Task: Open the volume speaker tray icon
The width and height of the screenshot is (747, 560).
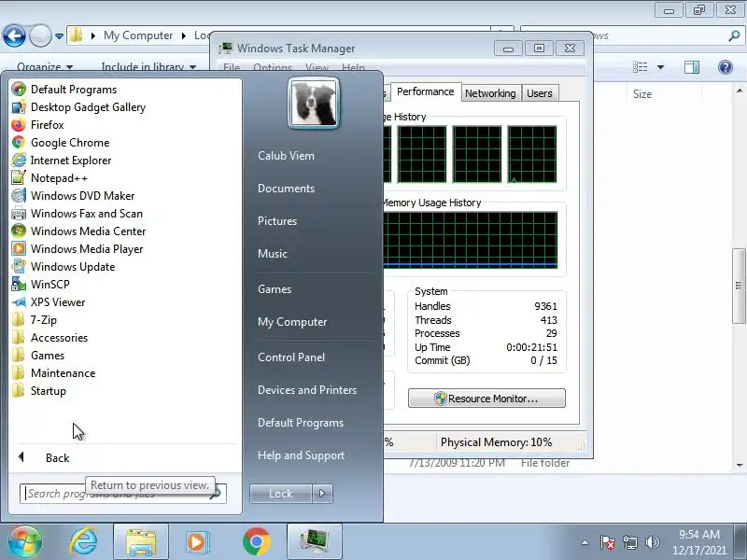Action: tap(652, 542)
